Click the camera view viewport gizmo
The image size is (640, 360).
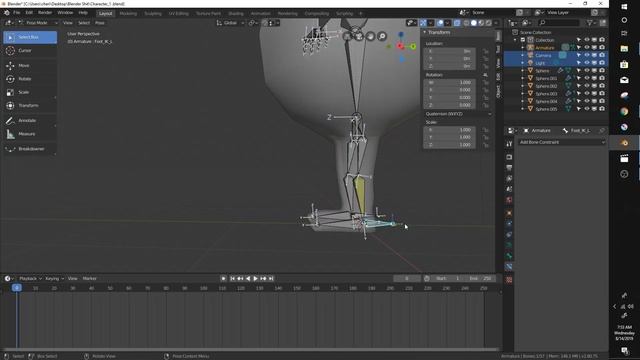[359, 36]
